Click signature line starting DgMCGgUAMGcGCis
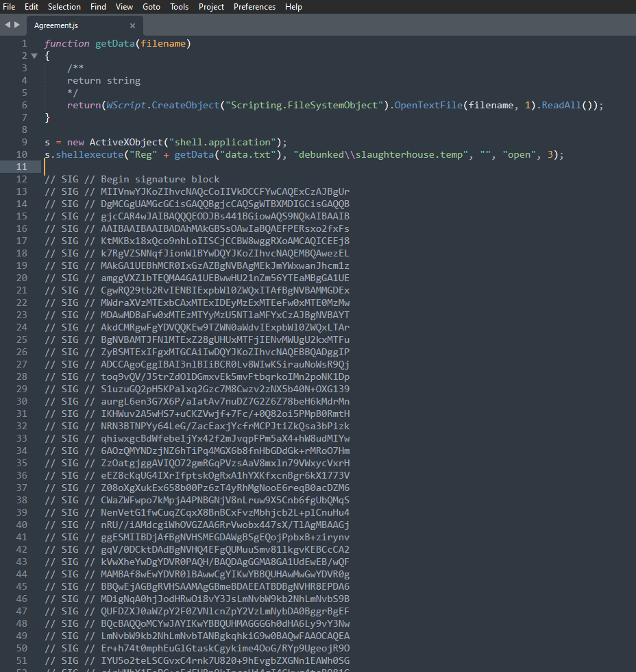636x672 pixels. [225, 204]
